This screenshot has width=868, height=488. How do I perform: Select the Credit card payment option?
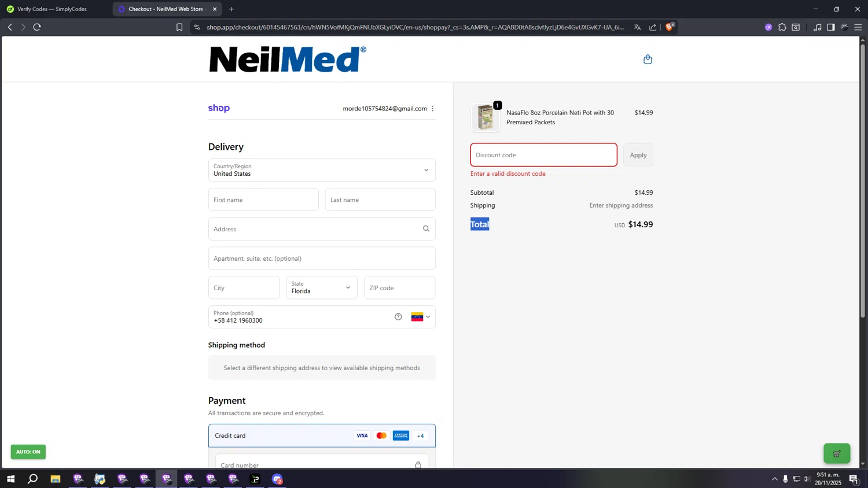point(322,435)
